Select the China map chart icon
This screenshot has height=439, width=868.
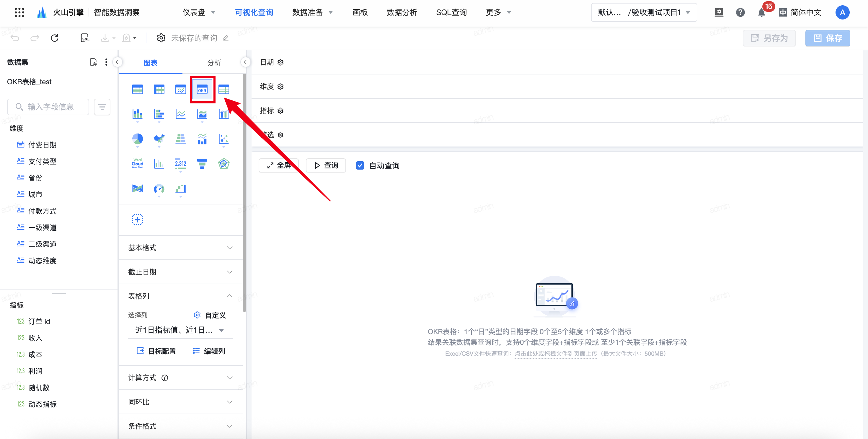(159, 139)
